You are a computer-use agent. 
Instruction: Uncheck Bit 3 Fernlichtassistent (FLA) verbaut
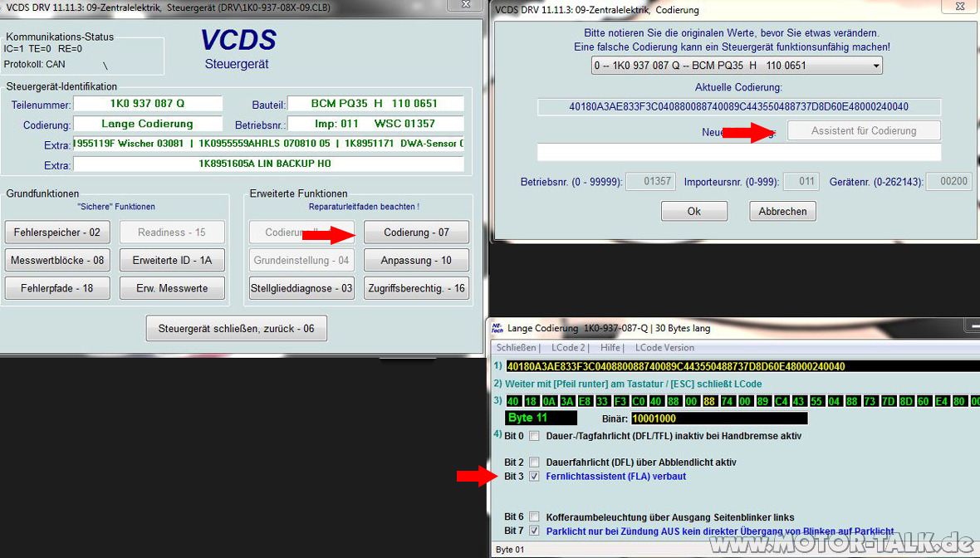534,476
